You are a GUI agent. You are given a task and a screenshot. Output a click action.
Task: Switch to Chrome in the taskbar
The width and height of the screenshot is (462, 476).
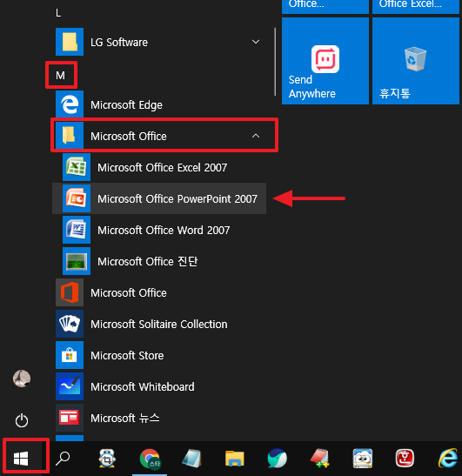coord(150,458)
